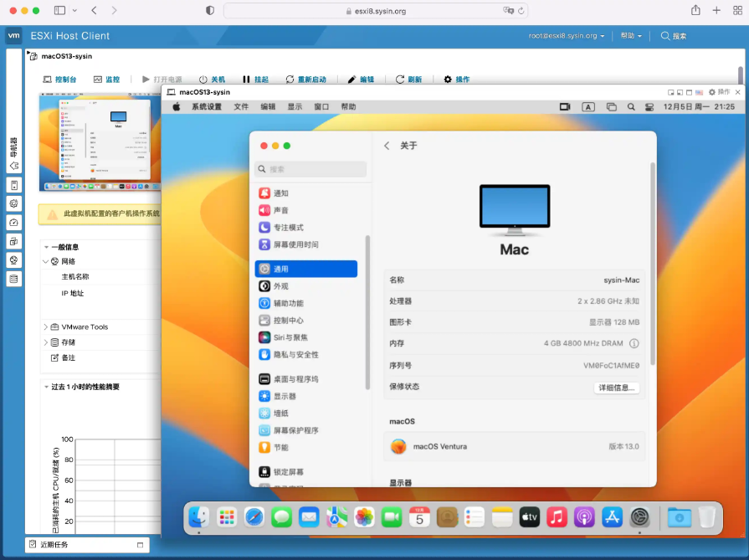This screenshot has width=749, height=560.
Task: Open ESXi navigator storage icon
Action: [x=14, y=279]
